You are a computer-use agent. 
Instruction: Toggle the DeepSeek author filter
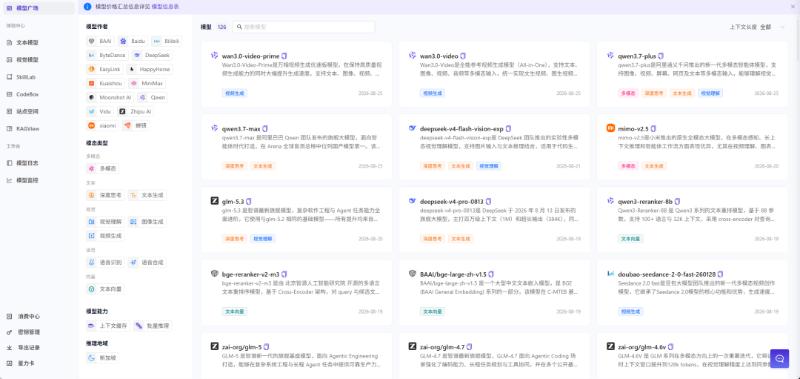(153, 55)
